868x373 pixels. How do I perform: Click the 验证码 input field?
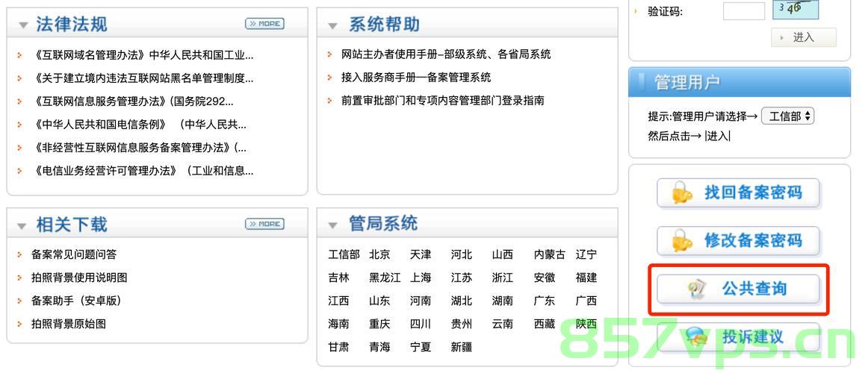[x=743, y=11]
